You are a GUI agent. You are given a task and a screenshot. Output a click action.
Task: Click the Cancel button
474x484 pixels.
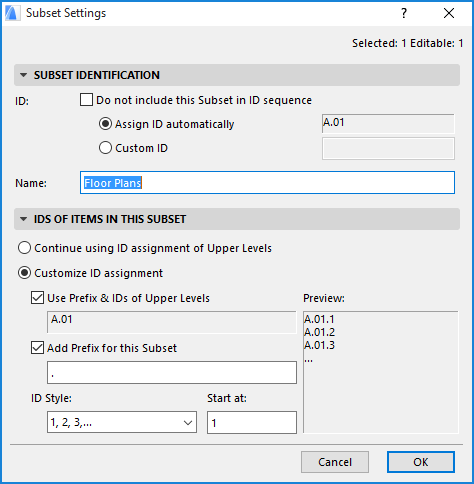click(335, 462)
